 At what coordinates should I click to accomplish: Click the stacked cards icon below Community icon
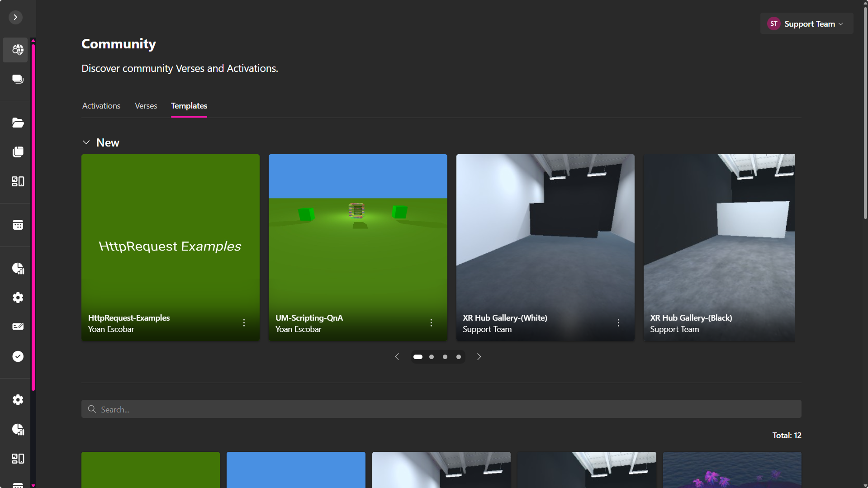pos(18,79)
